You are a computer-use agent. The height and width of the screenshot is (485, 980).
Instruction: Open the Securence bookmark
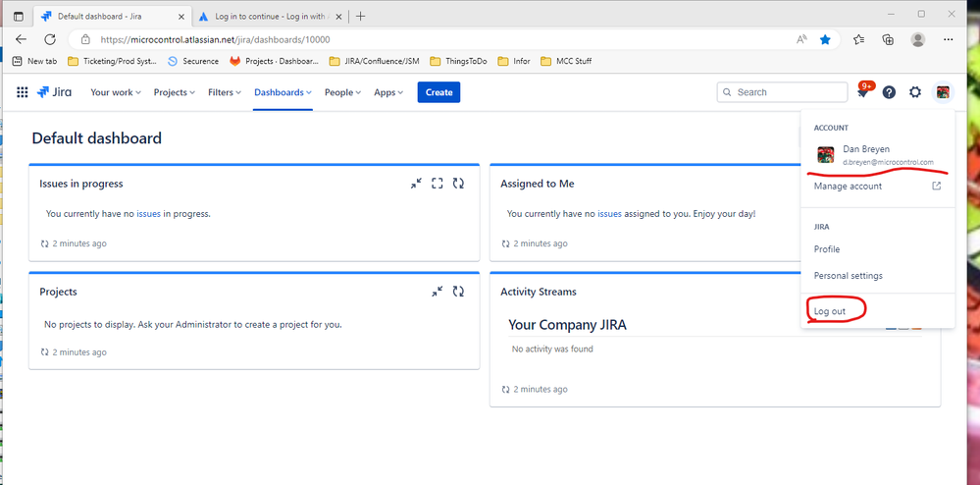(193, 61)
